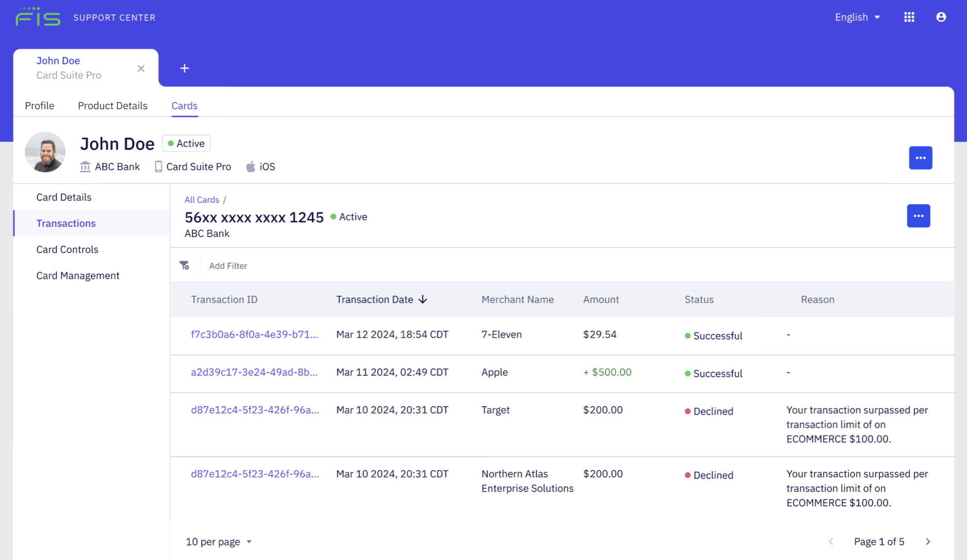This screenshot has height=560, width=967.
Task: Select Card Management in the sidebar
Action: tap(78, 275)
